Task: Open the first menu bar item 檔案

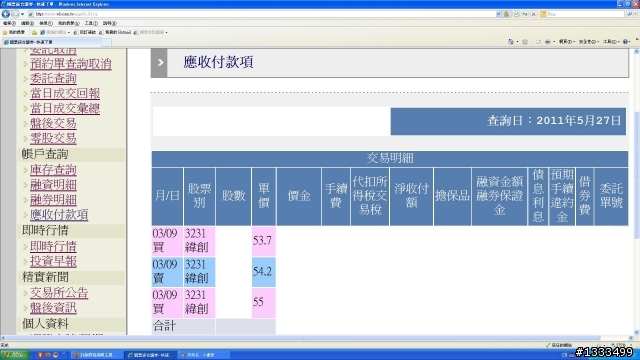Action: pos(9,23)
